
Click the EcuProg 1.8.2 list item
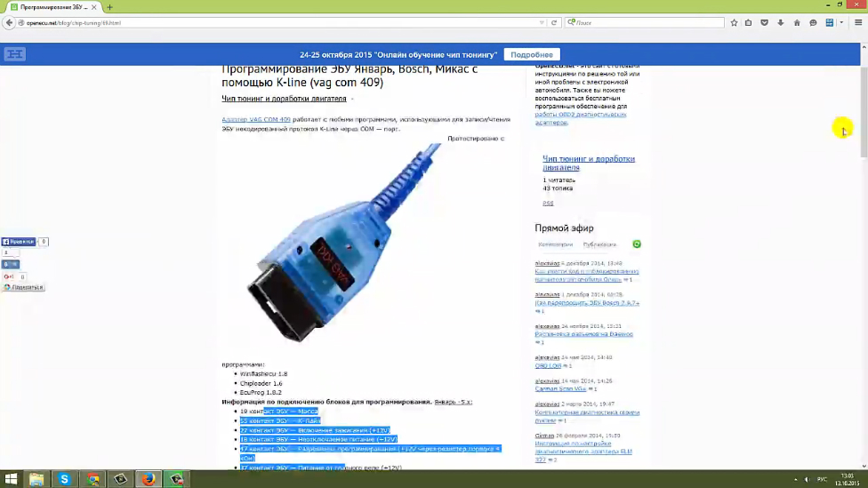[x=261, y=392]
